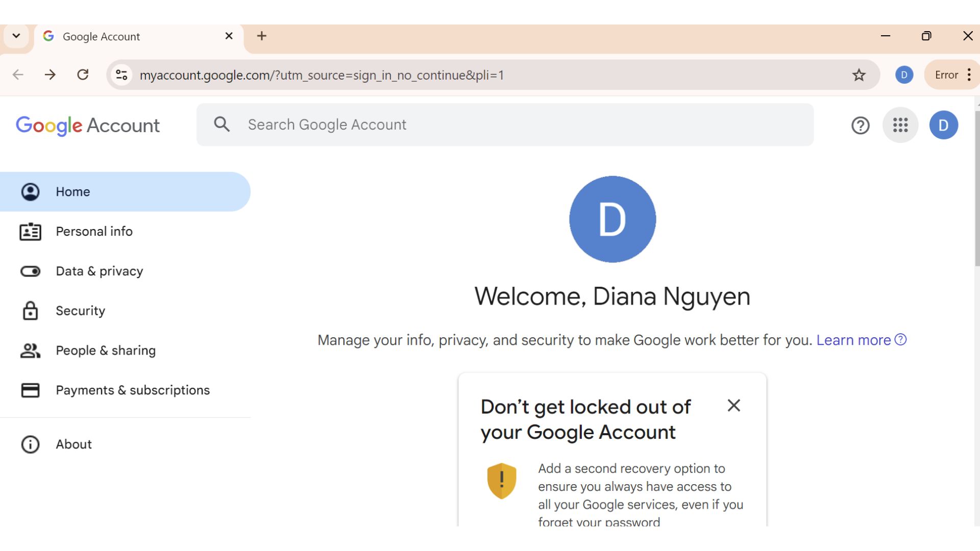Click the Security padlock icon
980x551 pixels.
coord(30,310)
